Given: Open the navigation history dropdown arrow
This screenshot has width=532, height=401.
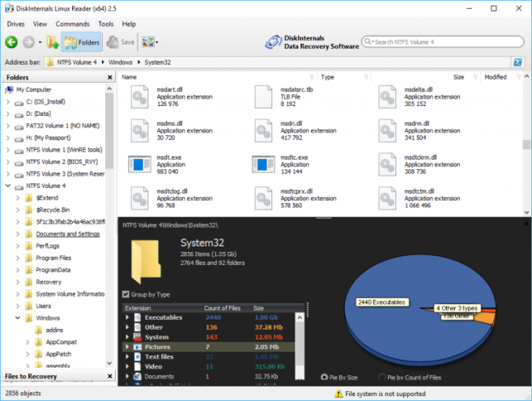Looking at the screenshot, I should [x=40, y=42].
